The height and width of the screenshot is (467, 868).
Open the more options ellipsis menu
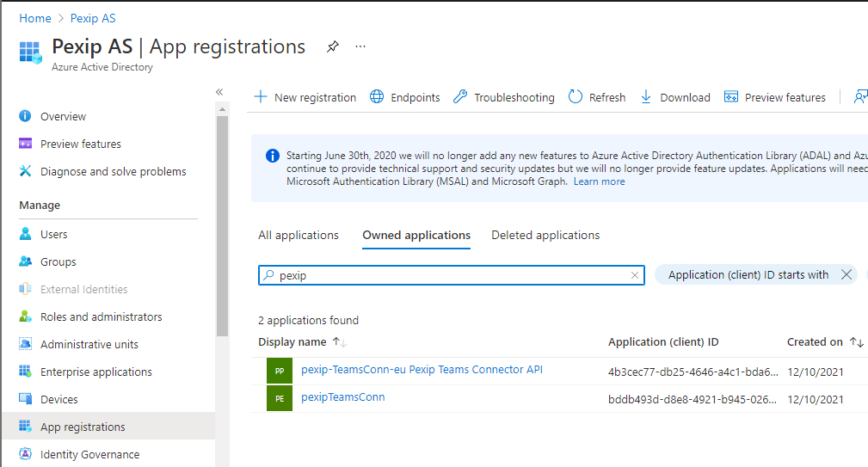[360, 46]
